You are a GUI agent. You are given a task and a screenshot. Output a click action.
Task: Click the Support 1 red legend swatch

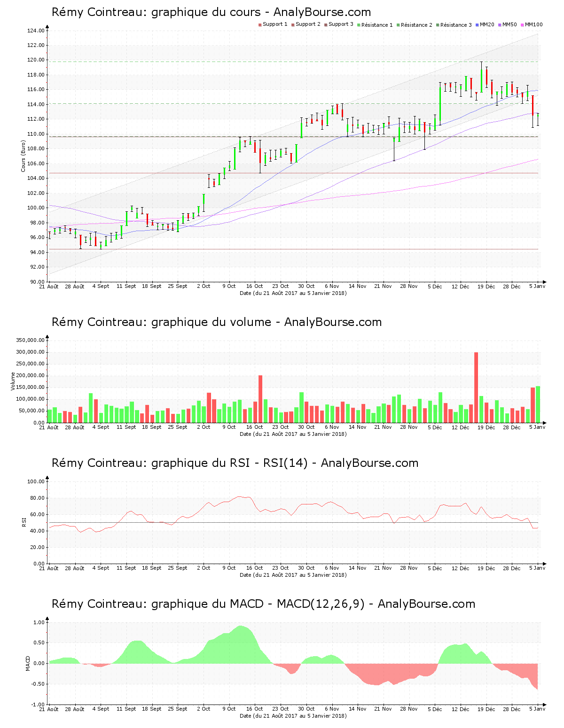pos(260,24)
